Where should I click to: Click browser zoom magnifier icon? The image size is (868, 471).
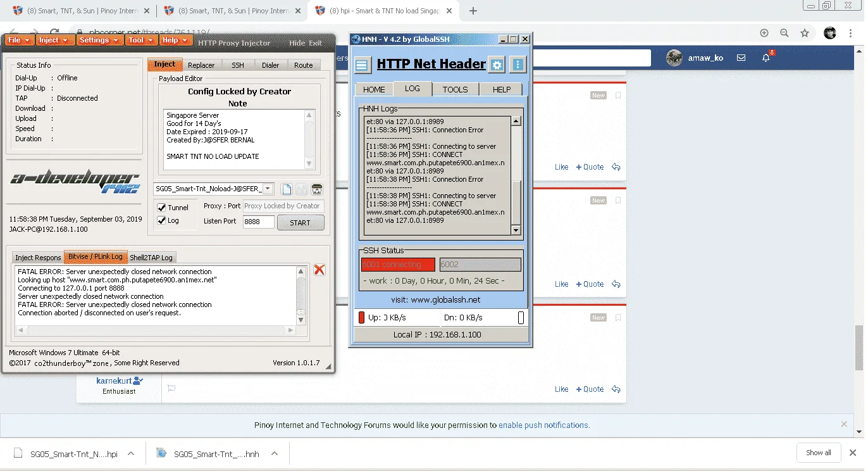click(x=784, y=33)
